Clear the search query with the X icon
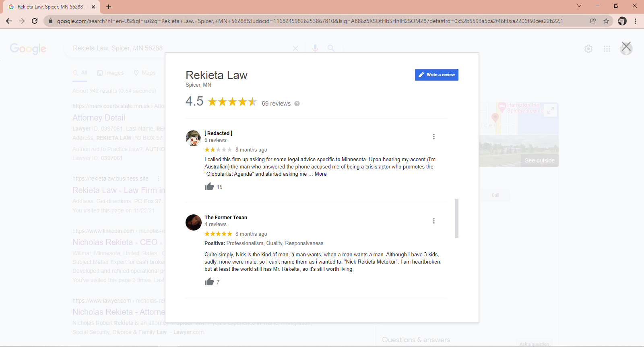This screenshot has width=644, height=347. (295, 48)
